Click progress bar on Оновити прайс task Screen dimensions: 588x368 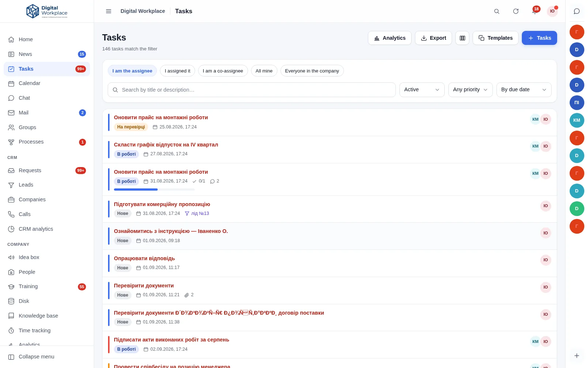click(154, 190)
